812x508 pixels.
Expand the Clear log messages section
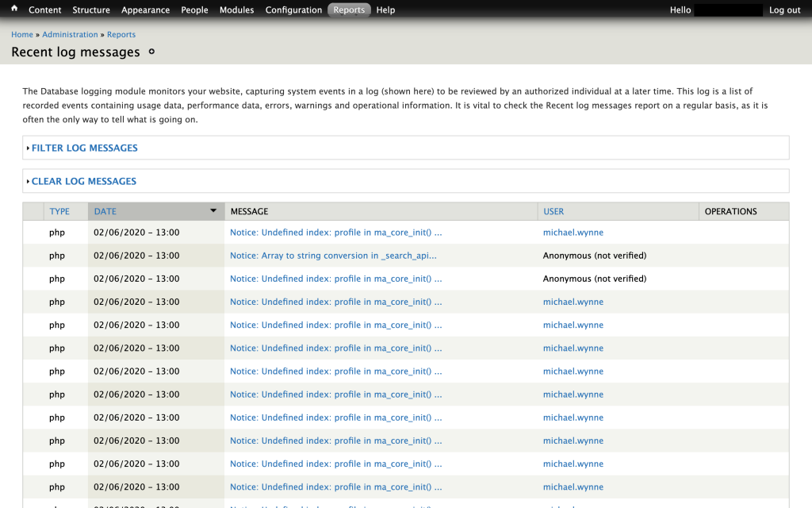84,181
